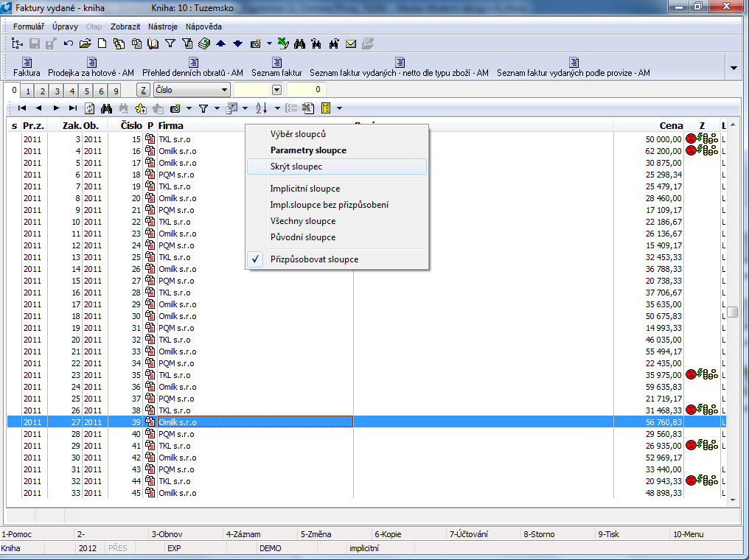The image size is (749, 560).
Task: Open the Faktura report icon
Action: pos(27,67)
